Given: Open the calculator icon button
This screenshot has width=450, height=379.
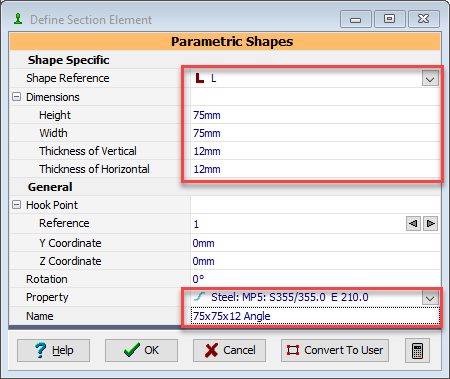Looking at the screenshot, I should pos(417,350).
